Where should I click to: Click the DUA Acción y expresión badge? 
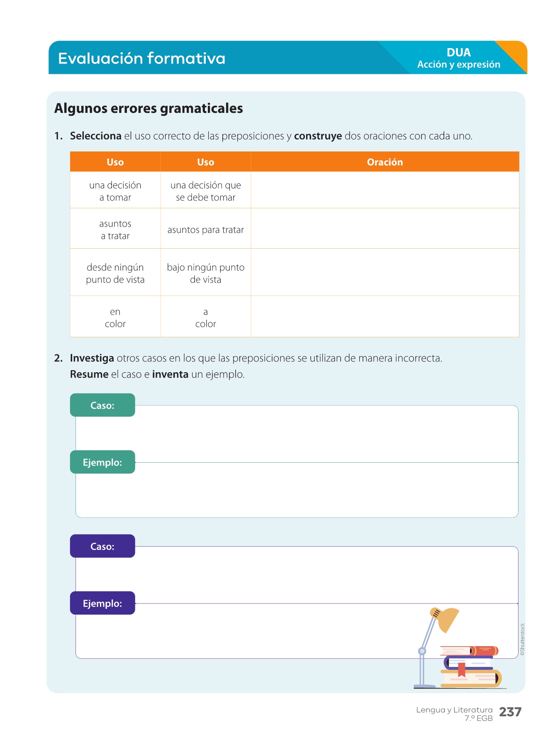point(458,58)
